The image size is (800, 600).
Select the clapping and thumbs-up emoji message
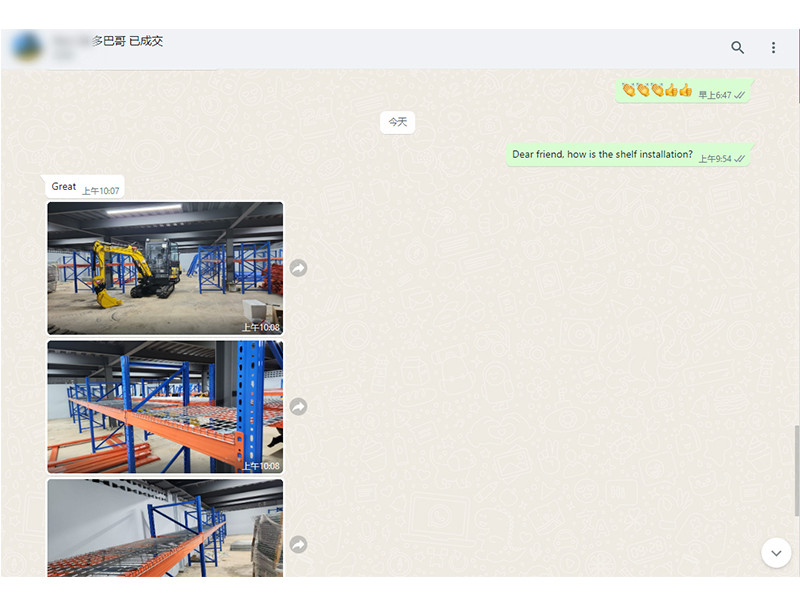tap(683, 91)
